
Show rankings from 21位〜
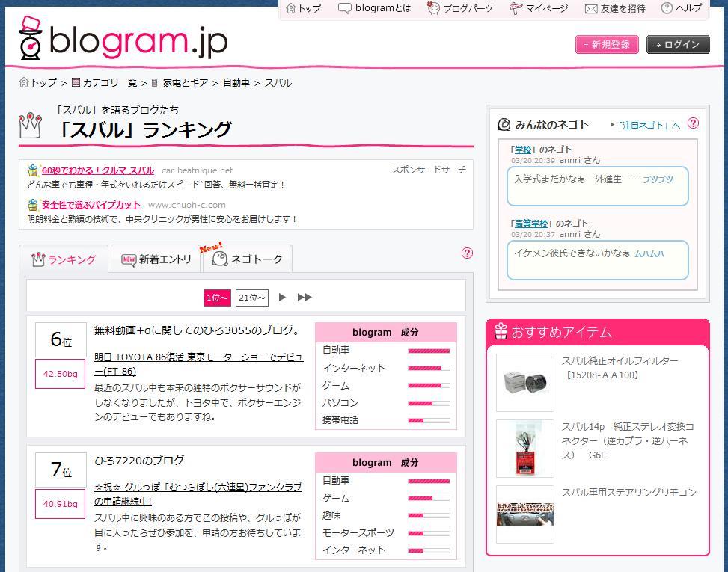(x=251, y=298)
